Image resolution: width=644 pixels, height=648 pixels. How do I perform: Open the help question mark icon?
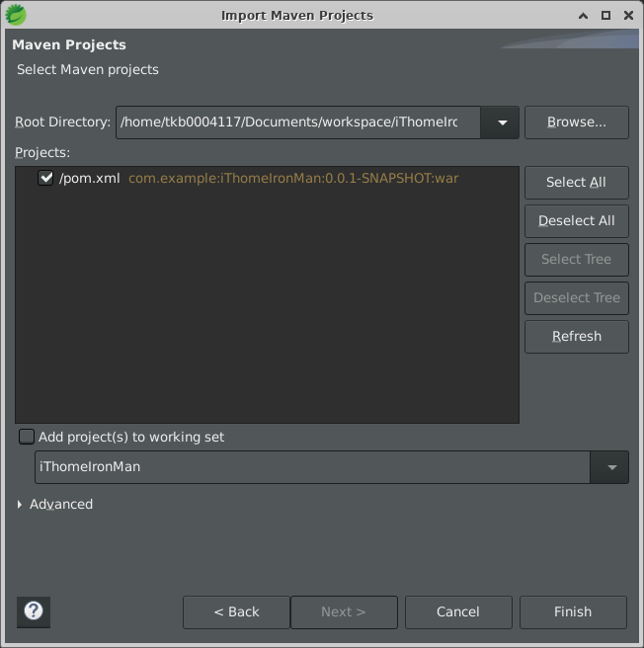pyautogui.click(x=34, y=611)
